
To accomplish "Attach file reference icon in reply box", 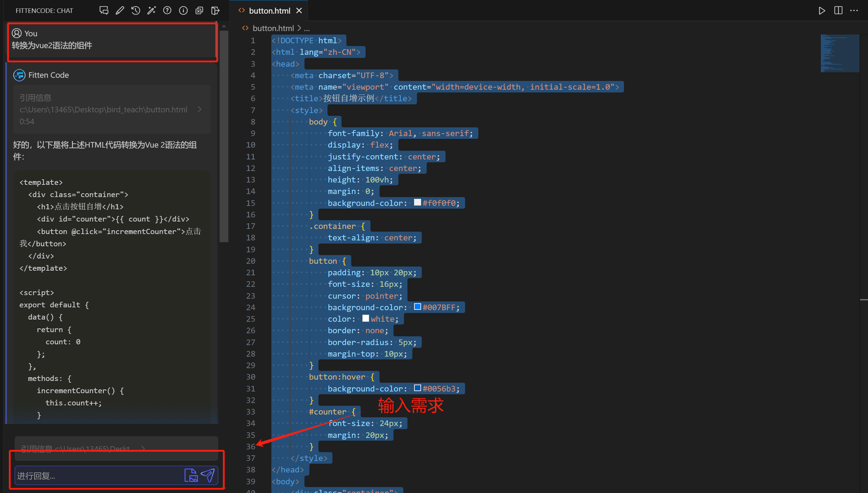I will coord(191,475).
